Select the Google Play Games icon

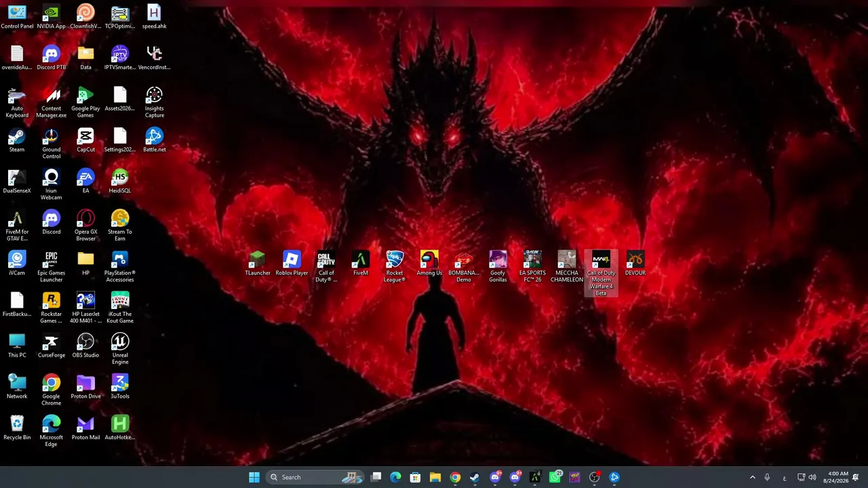coord(85,103)
